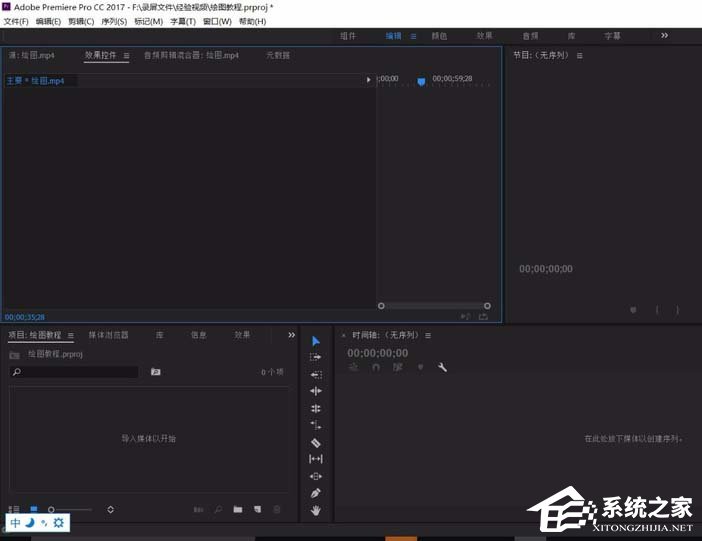Select the Track Select Backward tool

click(316, 374)
